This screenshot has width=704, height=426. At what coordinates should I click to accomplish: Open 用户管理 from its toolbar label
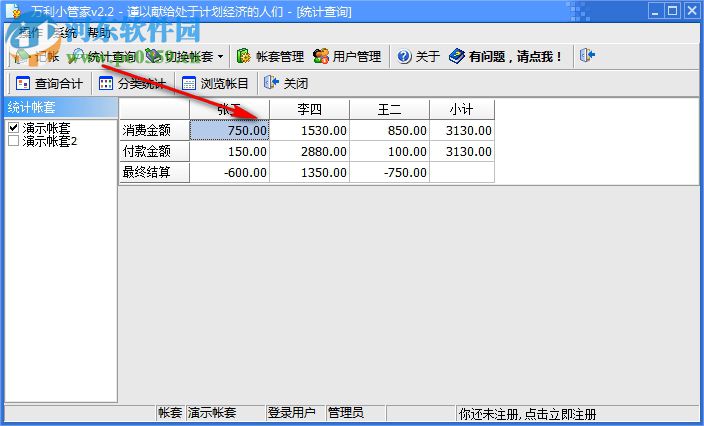[356, 57]
